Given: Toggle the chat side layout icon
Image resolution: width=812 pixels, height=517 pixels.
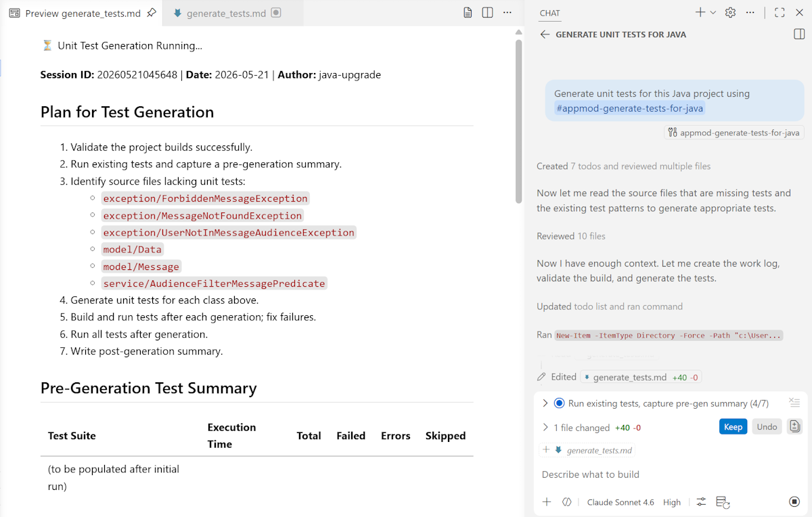Looking at the screenshot, I should [799, 35].
